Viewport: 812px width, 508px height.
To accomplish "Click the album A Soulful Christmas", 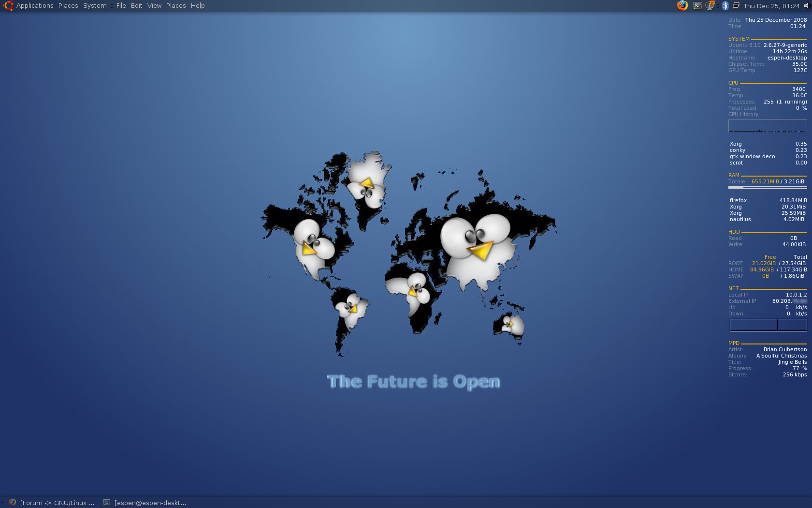I will pyautogui.click(x=782, y=356).
